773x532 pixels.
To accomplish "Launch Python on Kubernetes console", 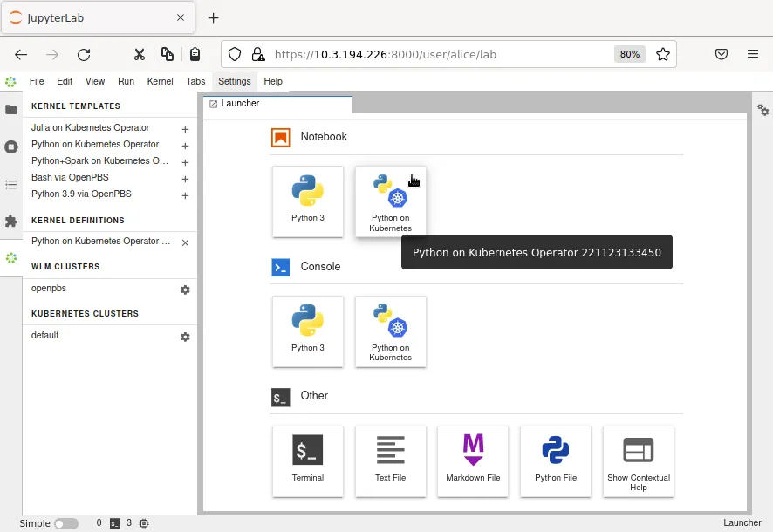I will (391, 331).
